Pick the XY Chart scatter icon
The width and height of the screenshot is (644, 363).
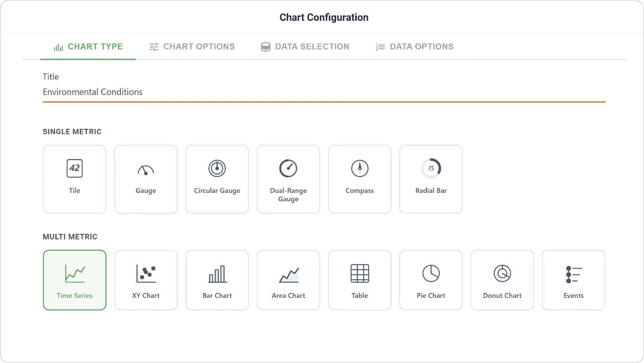click(146, 280)
